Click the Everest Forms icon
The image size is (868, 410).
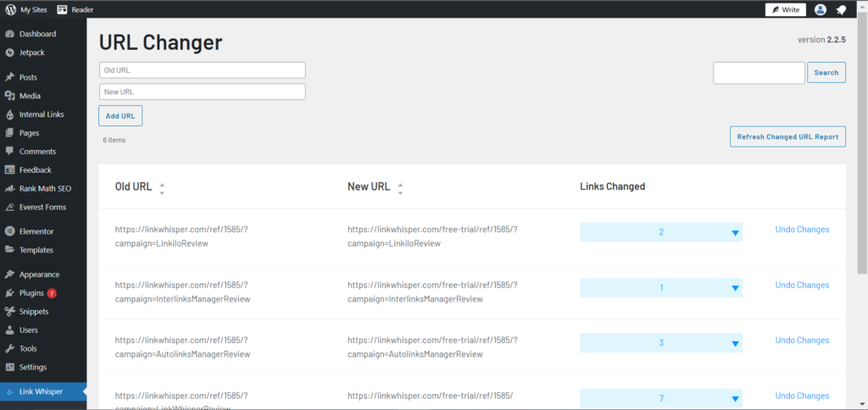tap(9, 207)
